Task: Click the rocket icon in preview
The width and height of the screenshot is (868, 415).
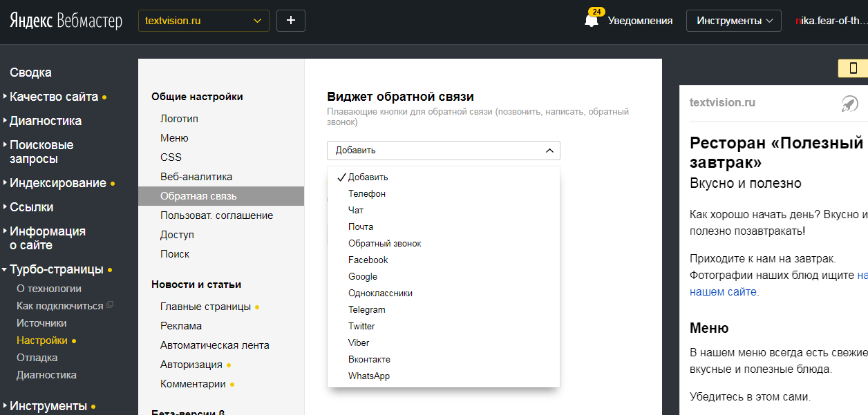Action: point(849,104)
